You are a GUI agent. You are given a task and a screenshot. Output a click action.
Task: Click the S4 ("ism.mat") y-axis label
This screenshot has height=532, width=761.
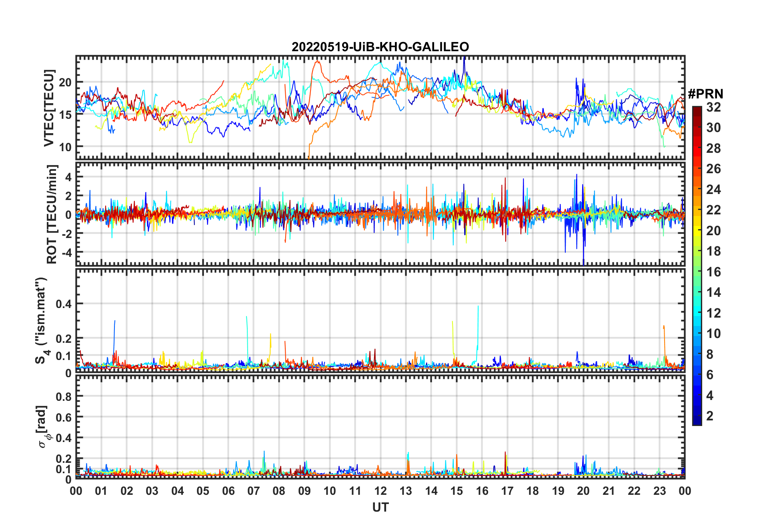42,320
